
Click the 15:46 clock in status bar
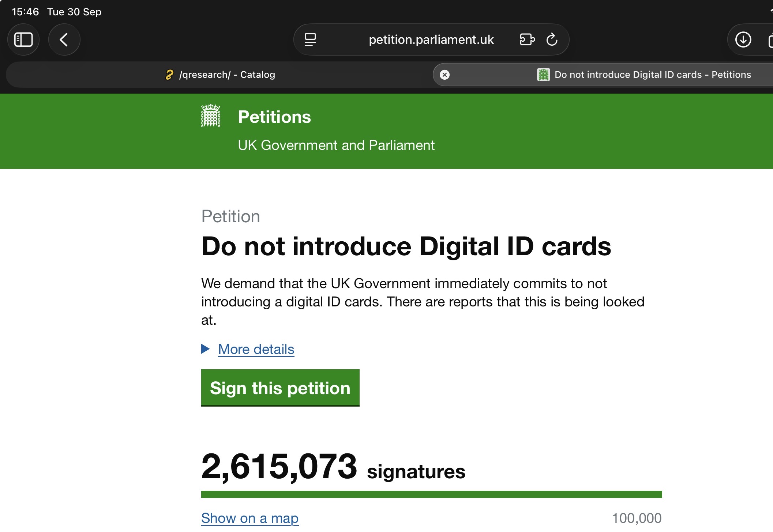25,12
